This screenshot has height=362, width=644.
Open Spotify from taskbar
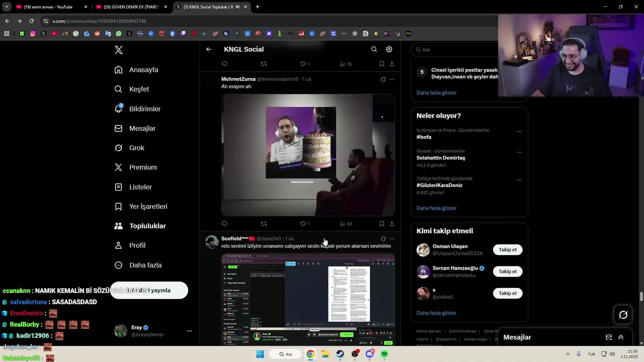tap(384, 354)
